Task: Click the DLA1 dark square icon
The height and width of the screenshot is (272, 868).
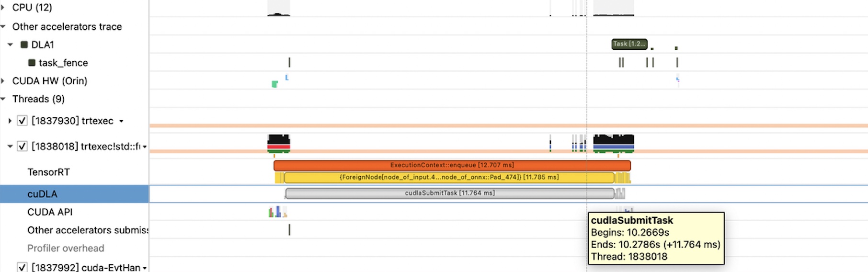Action: click(24, 45)
